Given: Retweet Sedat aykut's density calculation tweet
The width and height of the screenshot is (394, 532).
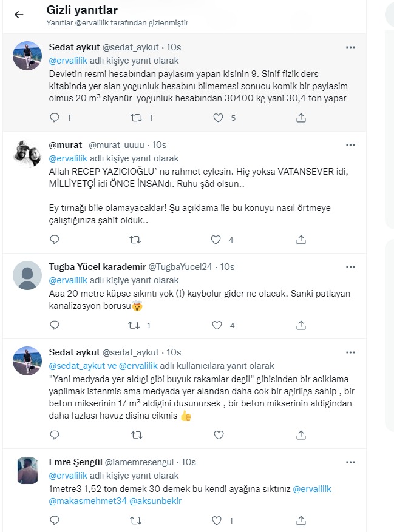Looking at the screenshot, I should pos(135,118).
